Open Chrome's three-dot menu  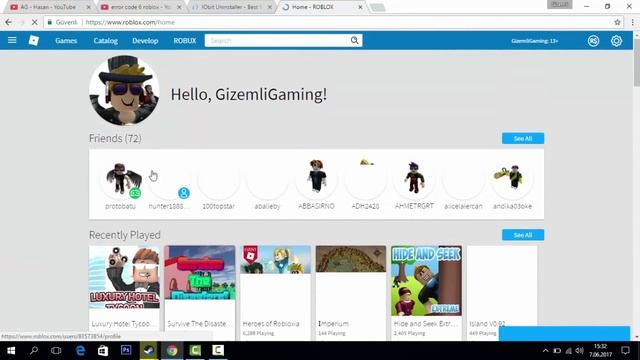(632, 22)
